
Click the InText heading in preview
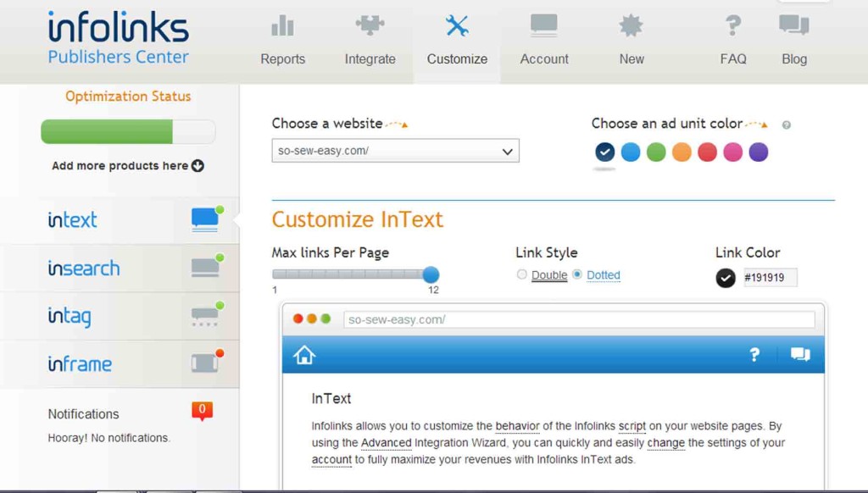(x=331, y=398)
